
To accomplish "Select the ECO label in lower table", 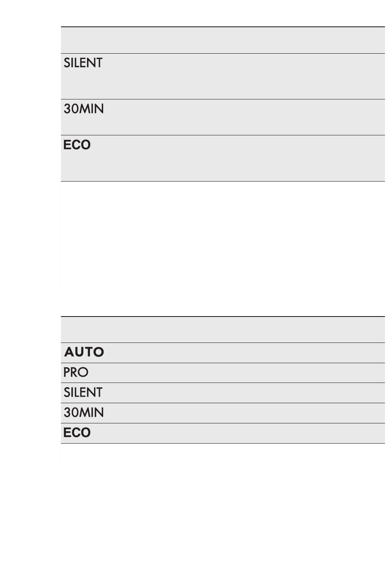I will pos(77,432).
